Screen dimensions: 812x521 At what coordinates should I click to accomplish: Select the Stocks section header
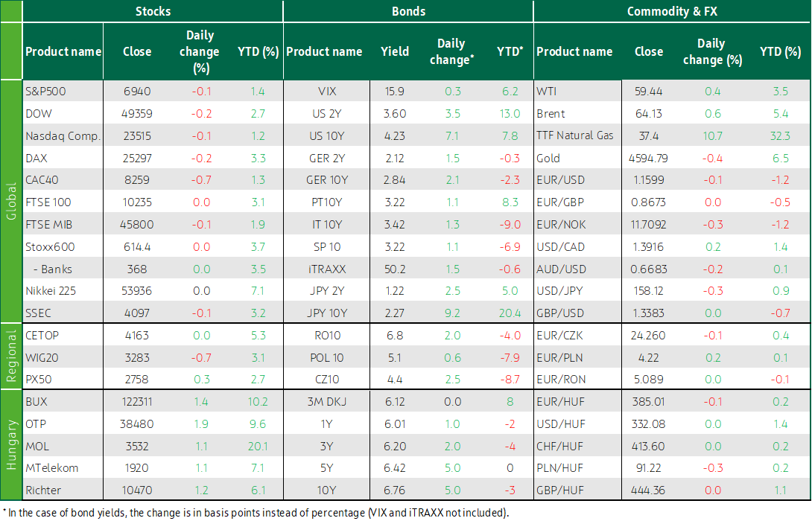(153, 11)
